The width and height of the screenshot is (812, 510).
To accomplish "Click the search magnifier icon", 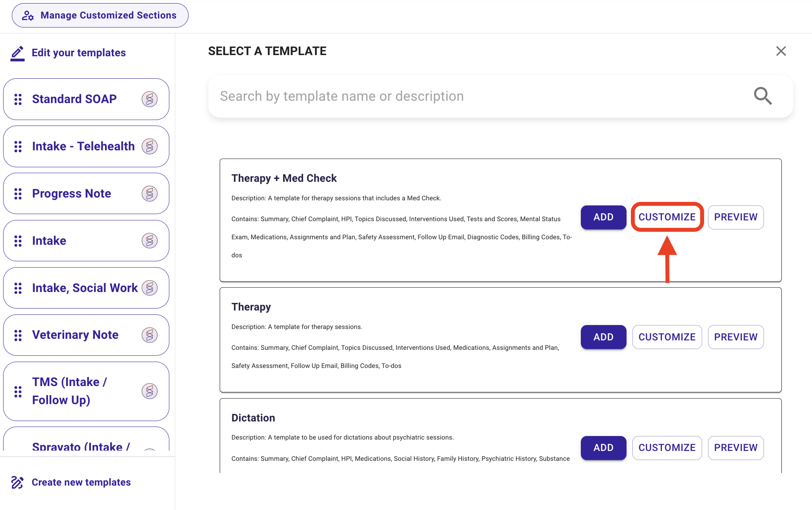I will [763, 96].
